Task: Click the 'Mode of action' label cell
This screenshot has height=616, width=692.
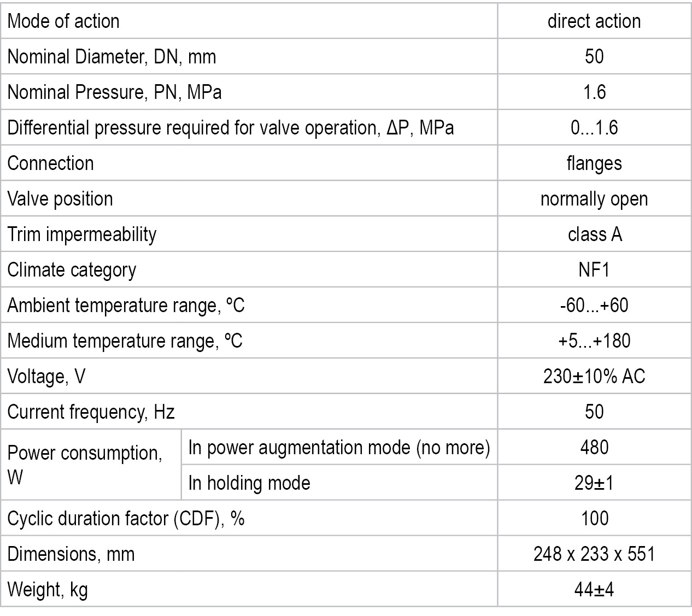Action: point(63,21)
